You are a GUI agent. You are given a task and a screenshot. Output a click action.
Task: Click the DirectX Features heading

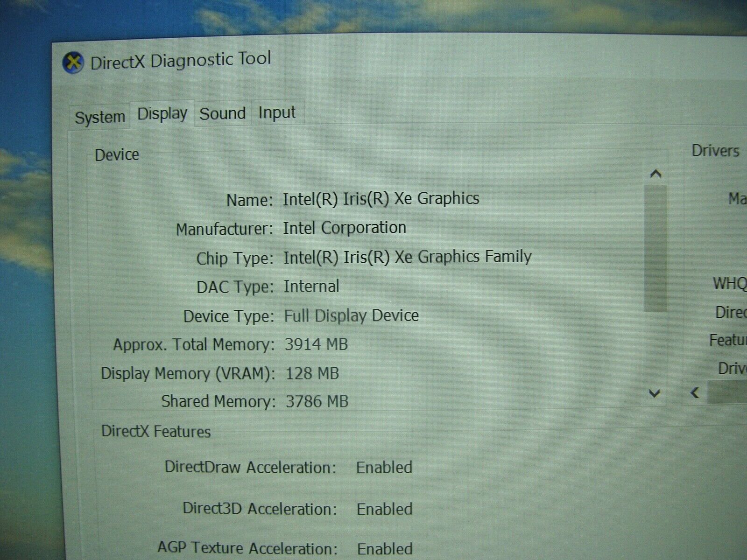coord(156,432)
